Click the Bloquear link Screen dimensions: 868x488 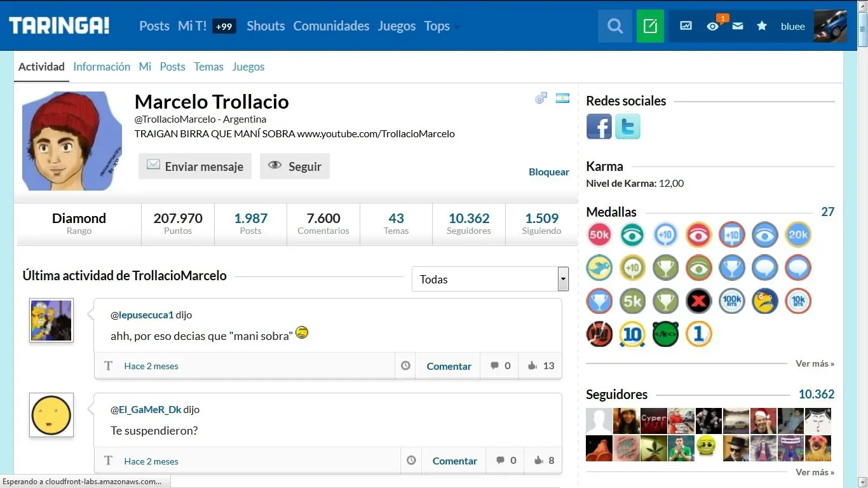pyautogui.click(x=549, y=172)
